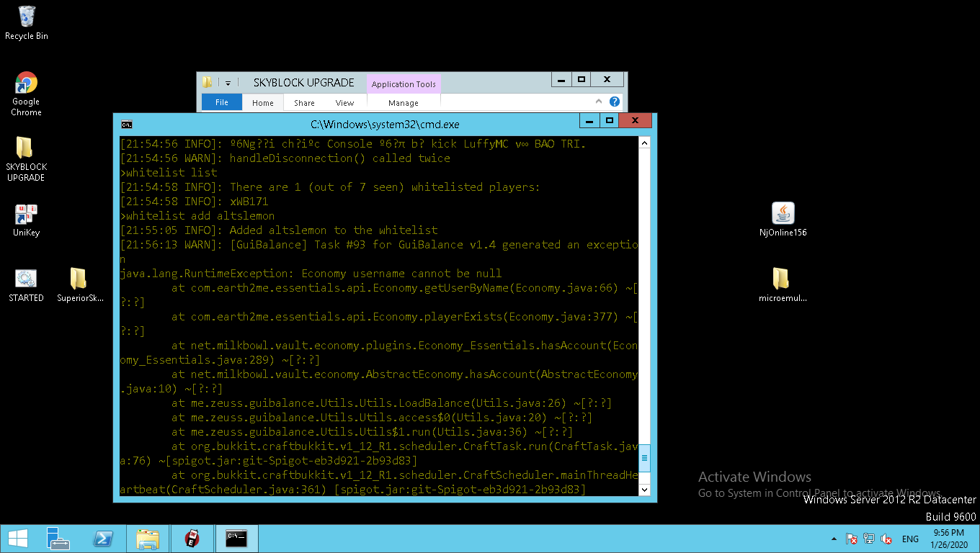Click the '>whitelist list' command line
Image resolution: width=980 pixels, height=553 pixels.
click(x=169, y=173)
